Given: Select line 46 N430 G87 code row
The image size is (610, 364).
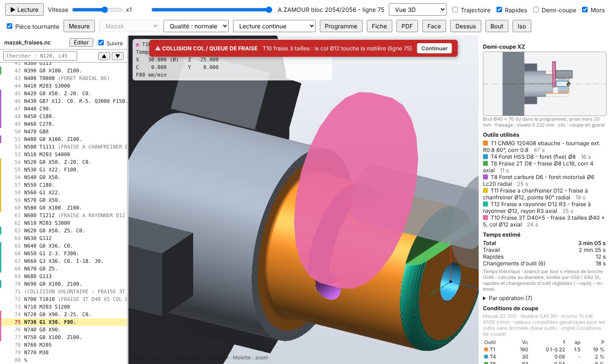Looking at the screenshot, I should coord(64,101).
